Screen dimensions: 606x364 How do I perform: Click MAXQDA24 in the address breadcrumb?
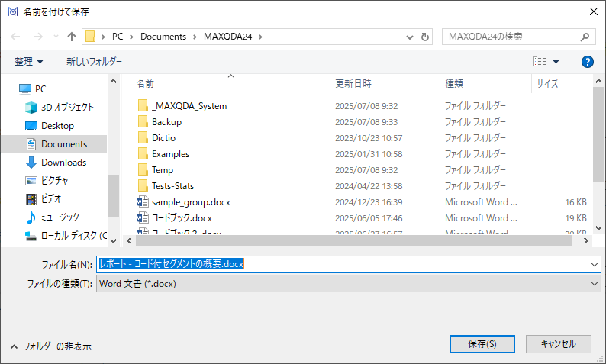[x=227, y=37]
